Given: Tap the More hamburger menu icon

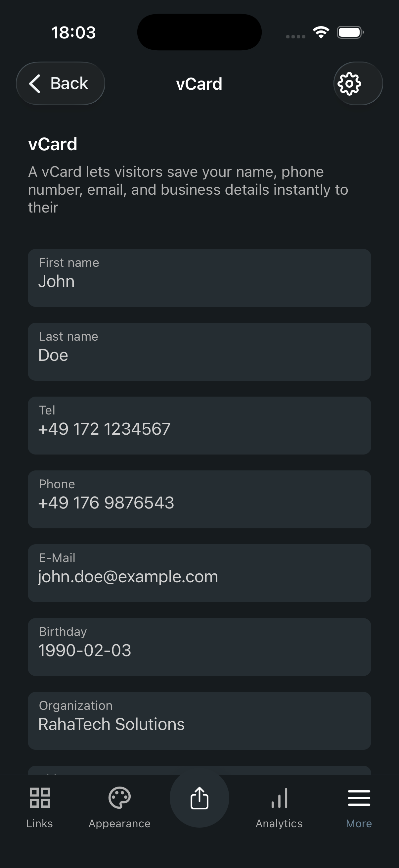Looking at the screenshot, I should click(359, 798).
